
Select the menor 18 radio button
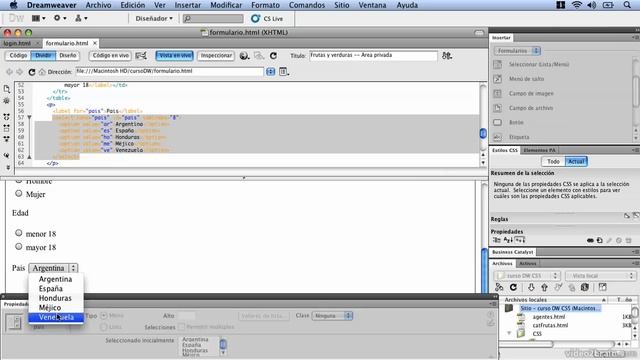click(x=18, y=233)
